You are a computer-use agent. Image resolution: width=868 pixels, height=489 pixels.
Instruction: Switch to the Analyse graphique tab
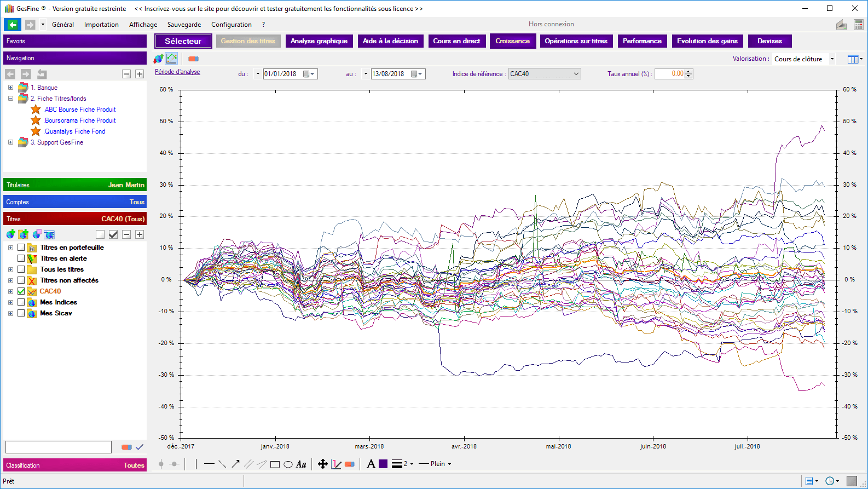click(x=319, y=41)
